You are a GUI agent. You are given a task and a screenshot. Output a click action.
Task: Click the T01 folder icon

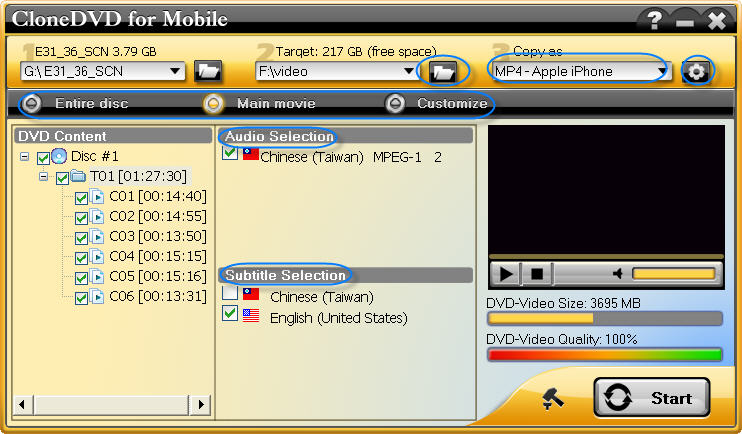pos(78,177)
